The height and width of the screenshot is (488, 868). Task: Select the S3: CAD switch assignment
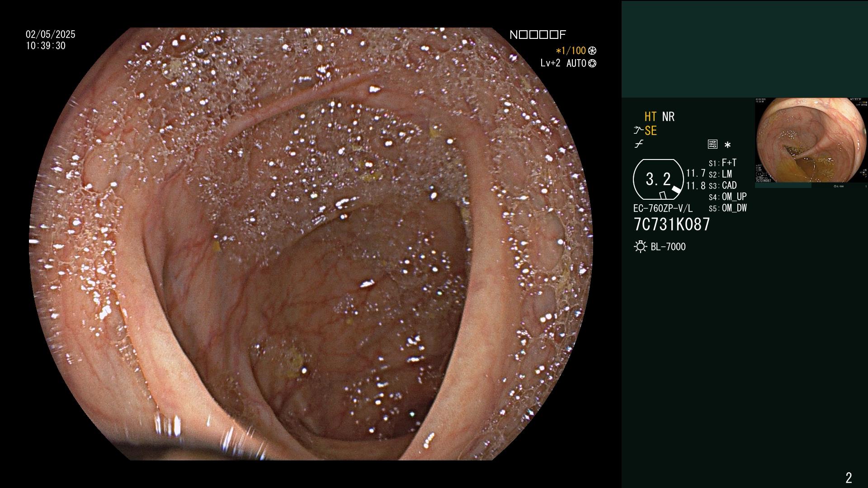coord(722,185)
